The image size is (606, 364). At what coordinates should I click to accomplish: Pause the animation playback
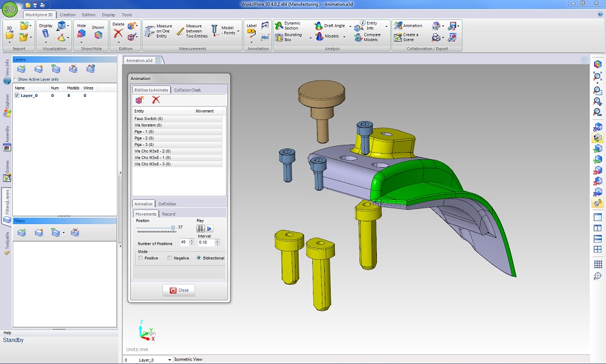point(200,228)
